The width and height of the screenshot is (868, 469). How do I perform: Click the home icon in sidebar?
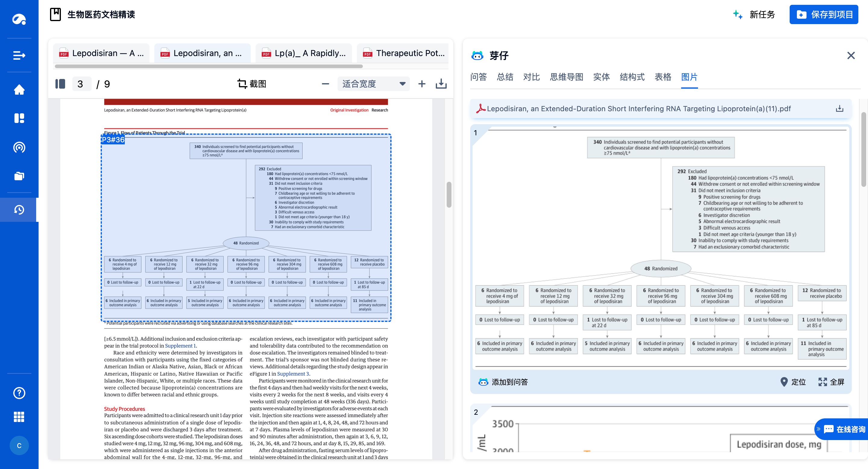[19, 90]
